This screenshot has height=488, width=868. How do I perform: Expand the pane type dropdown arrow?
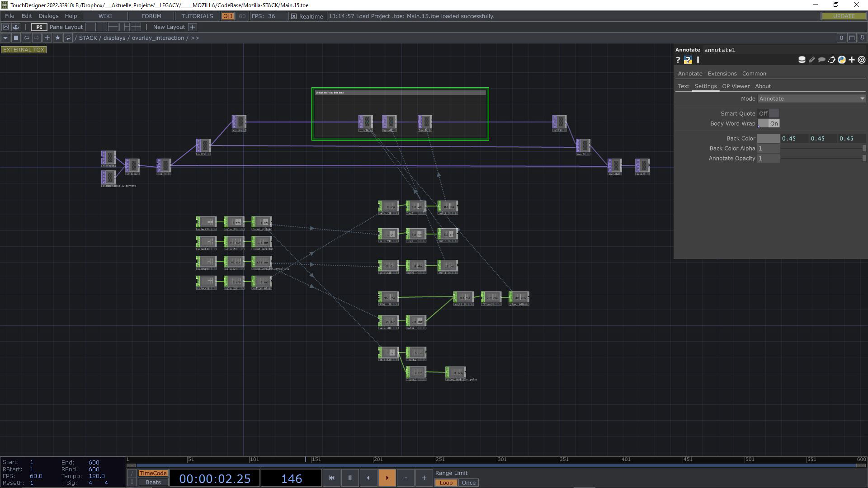point(5,38)
